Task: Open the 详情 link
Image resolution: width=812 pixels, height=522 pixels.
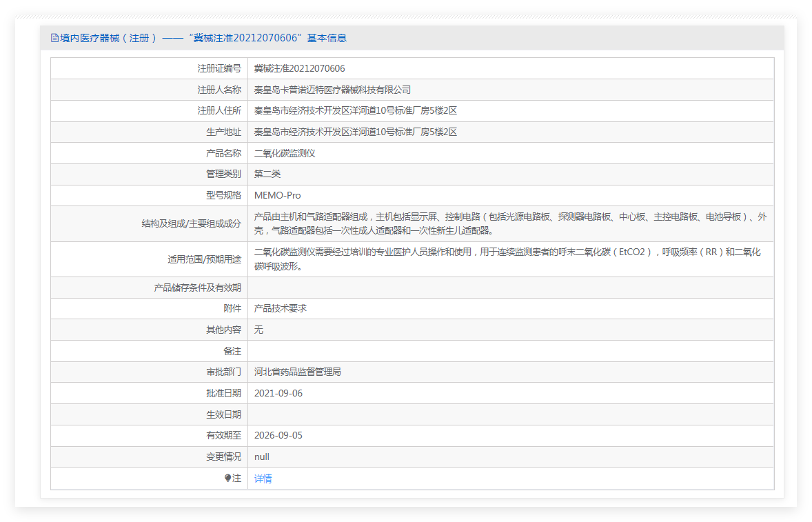Action: click(x=263, y=479)
